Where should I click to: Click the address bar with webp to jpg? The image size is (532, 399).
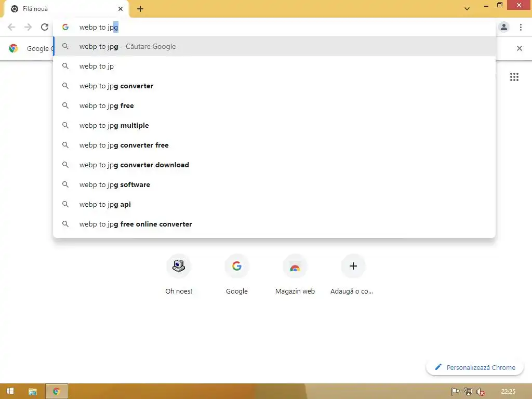(x=274, y=27)
